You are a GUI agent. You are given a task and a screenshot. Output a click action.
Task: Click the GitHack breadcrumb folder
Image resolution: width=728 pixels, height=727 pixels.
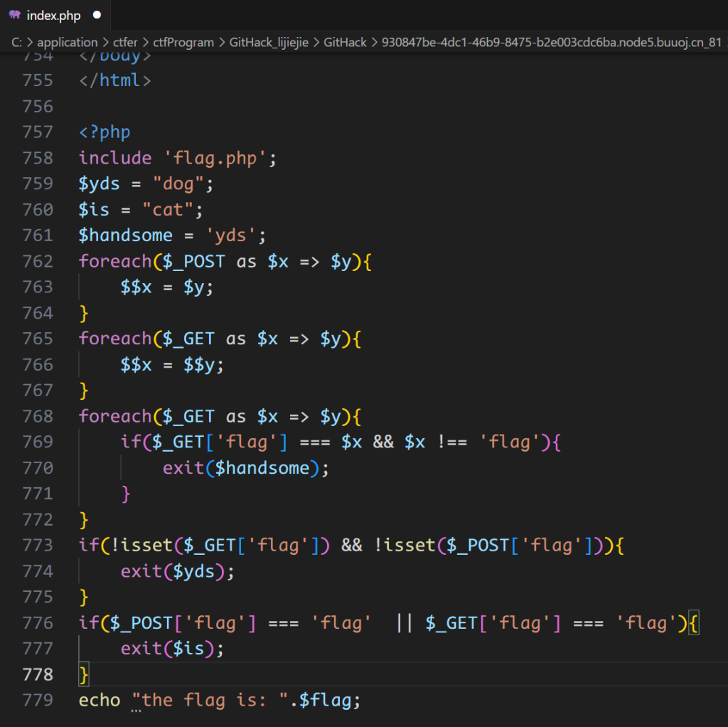pos(345,42)
